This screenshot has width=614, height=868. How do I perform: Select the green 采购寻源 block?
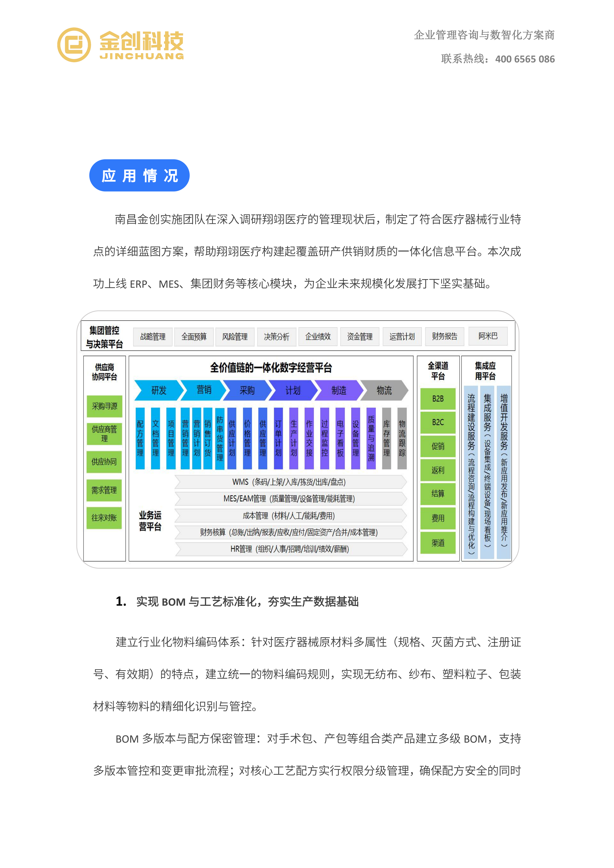click(x=104, y=406)
